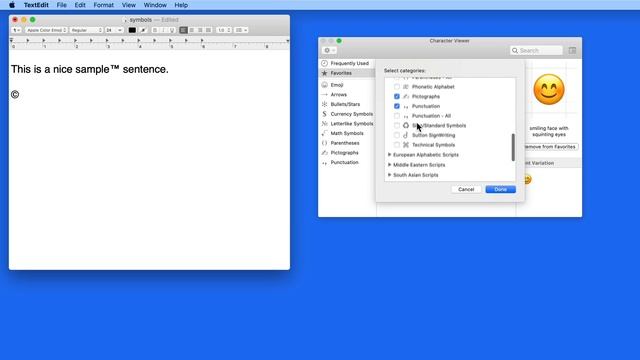Open the Format menu
The image size is (640, 360).
(104, 5)
